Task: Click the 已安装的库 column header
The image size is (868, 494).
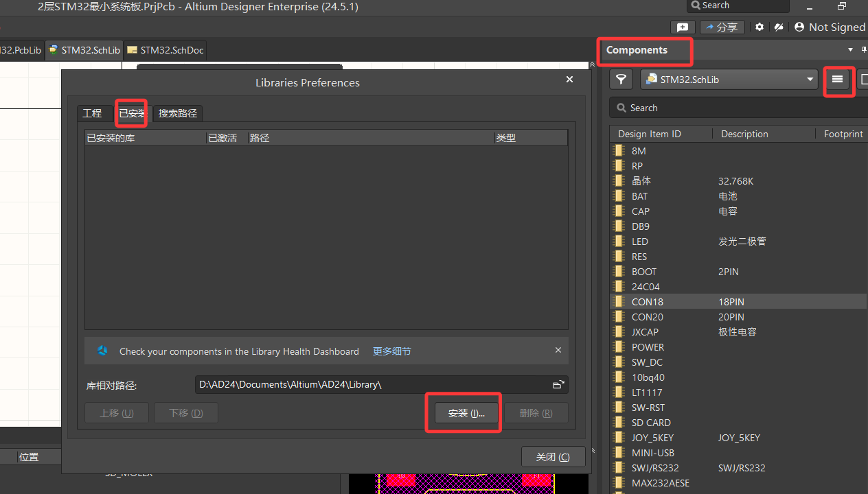Action: coord(145,138)
